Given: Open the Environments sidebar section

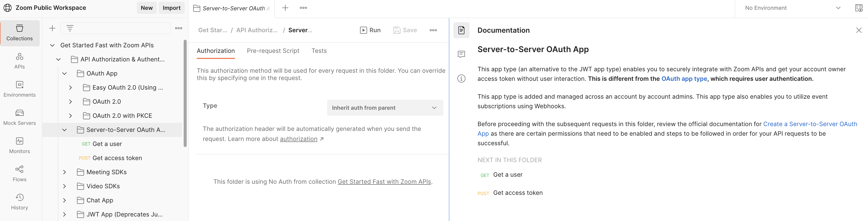Looking at the screenshot, I should 20,89.
